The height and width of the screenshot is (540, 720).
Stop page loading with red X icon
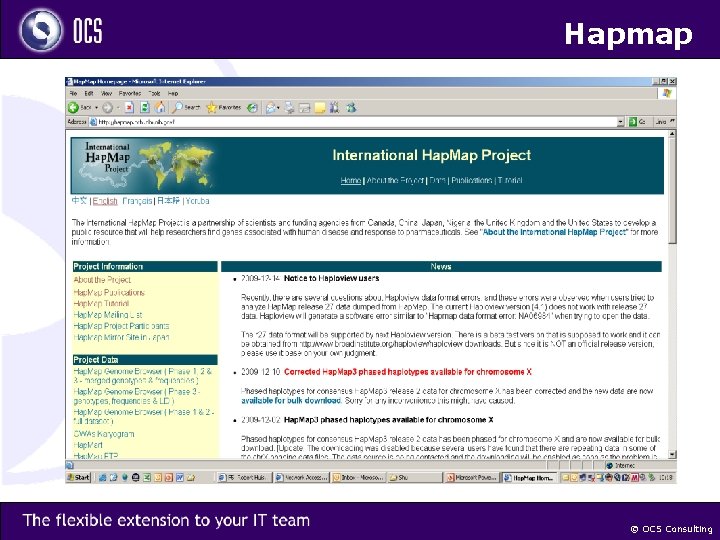[129, 107]
